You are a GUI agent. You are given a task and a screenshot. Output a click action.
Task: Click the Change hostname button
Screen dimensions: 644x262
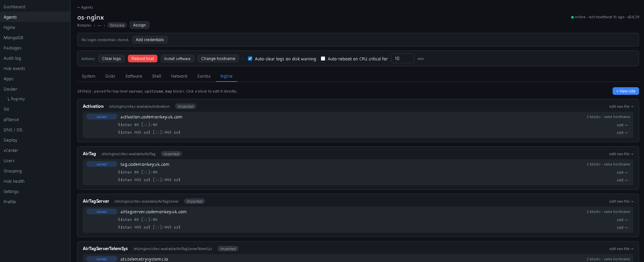(x=218, y=59)
